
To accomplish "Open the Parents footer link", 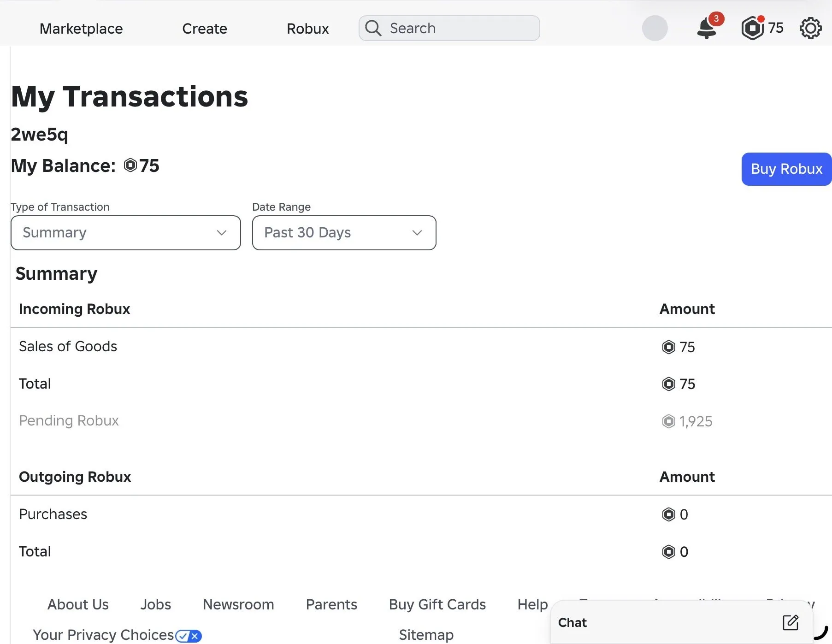I will point(331,604).
